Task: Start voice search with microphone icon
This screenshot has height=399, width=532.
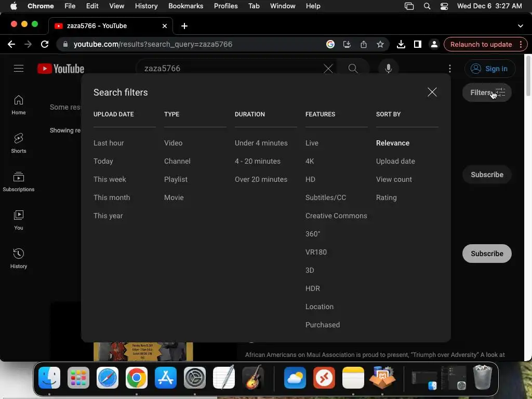Action: click(x=389, y=69)
